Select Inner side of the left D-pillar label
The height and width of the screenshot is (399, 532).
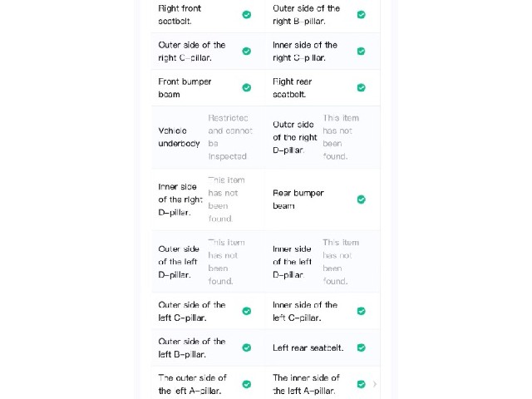(292, 262)
